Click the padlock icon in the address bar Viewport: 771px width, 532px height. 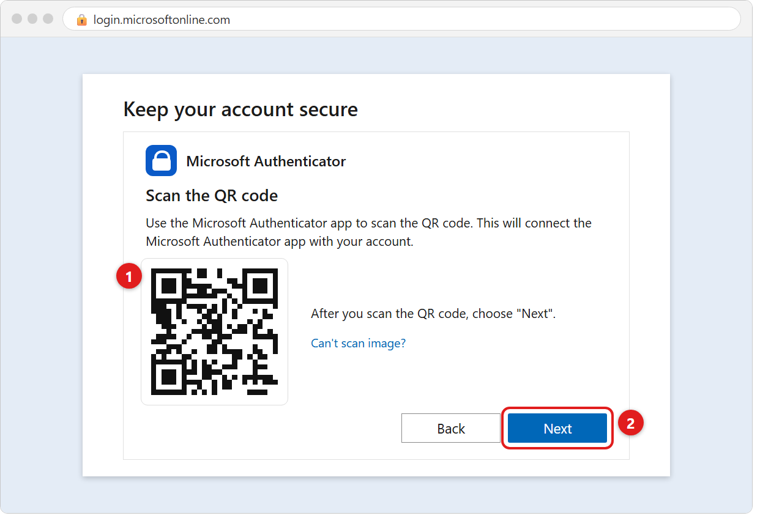click(82, 20)
